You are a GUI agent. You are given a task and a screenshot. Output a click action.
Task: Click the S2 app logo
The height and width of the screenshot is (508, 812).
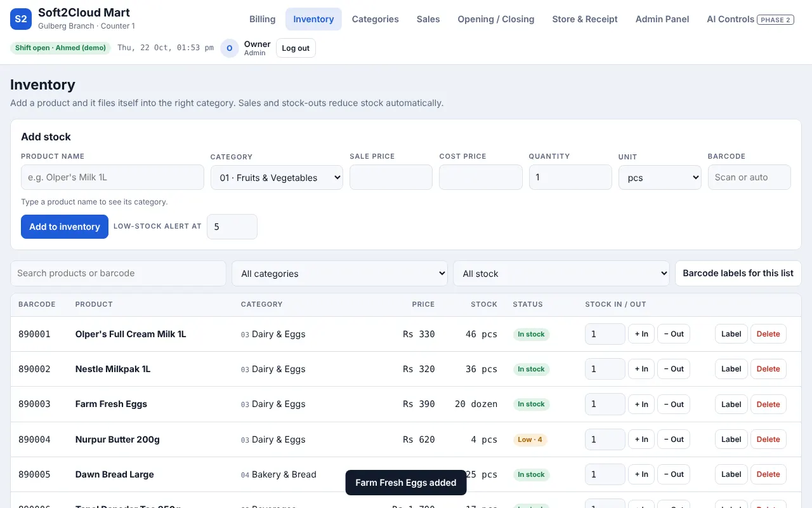tap(21, 19)
